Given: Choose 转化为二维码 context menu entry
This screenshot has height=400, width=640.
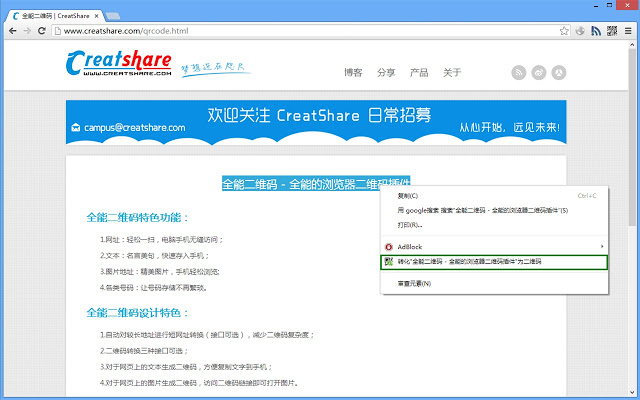Looking at the screenshot, I should [x=494, y=262].
